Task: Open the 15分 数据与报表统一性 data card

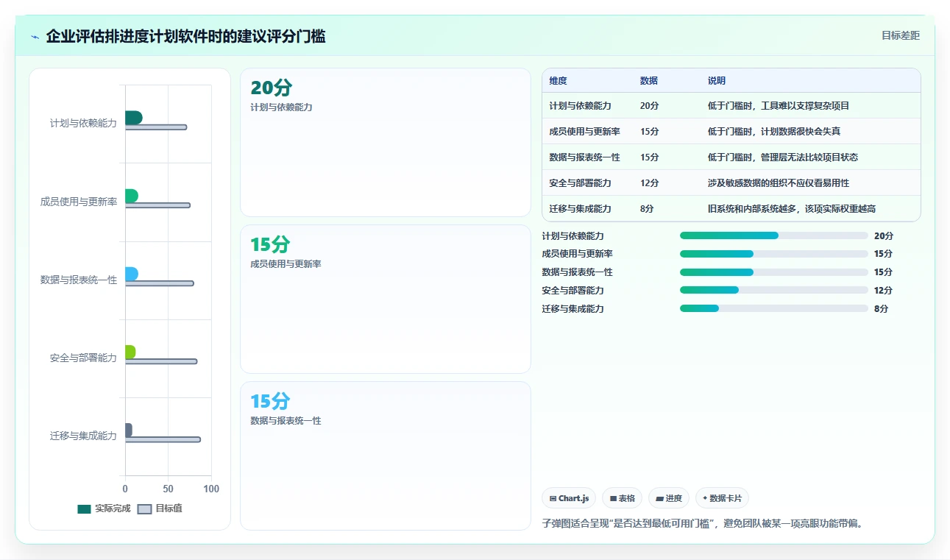Action: coord(386,456)
